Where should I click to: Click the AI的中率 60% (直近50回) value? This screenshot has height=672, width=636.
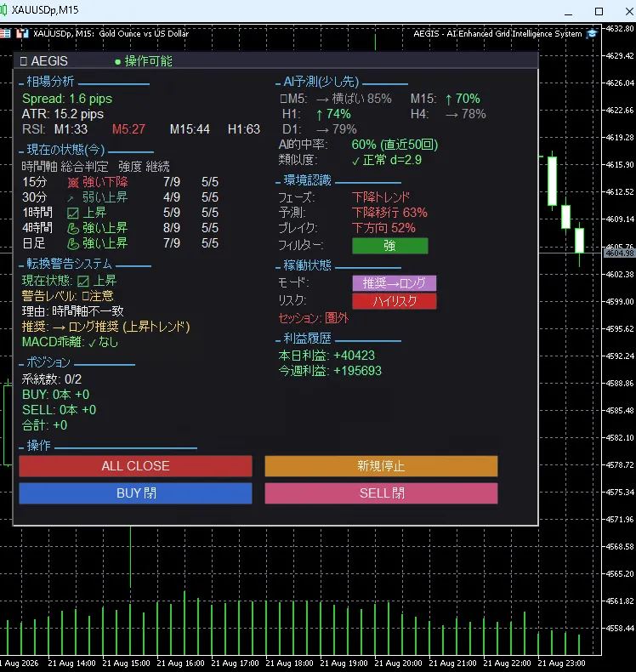coord(395,145)
